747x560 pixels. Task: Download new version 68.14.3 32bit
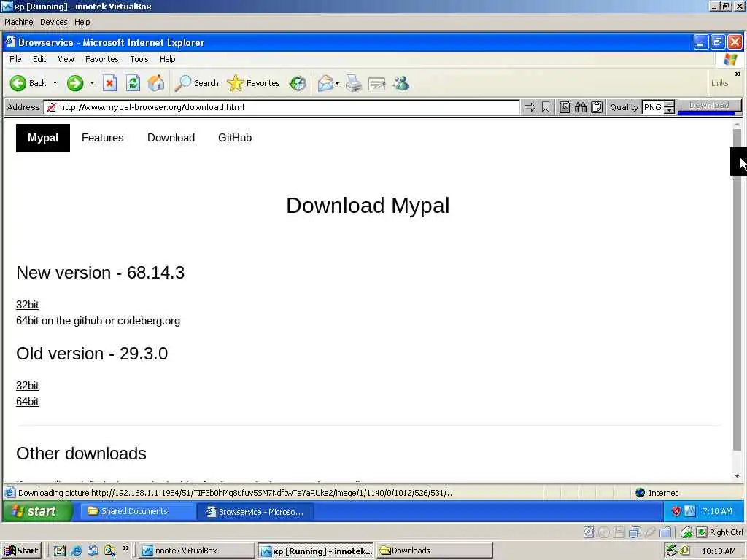[x=27, y=305]
